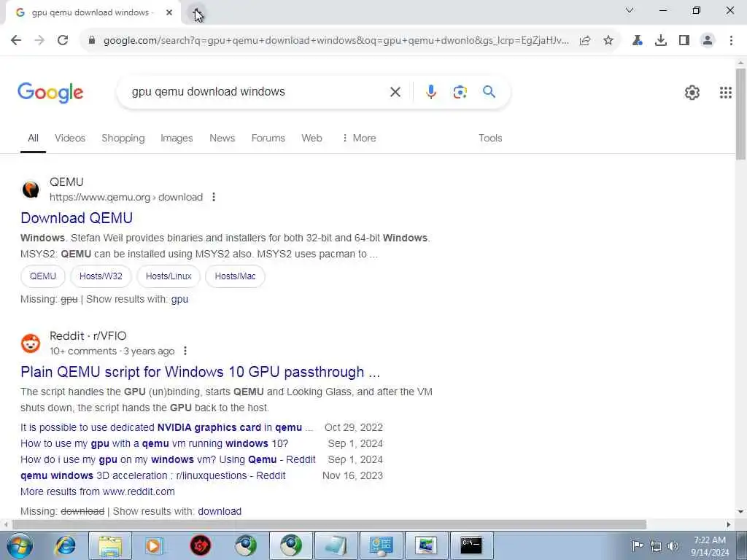Switch to the Web tab
747x560 pixels.
311,138
